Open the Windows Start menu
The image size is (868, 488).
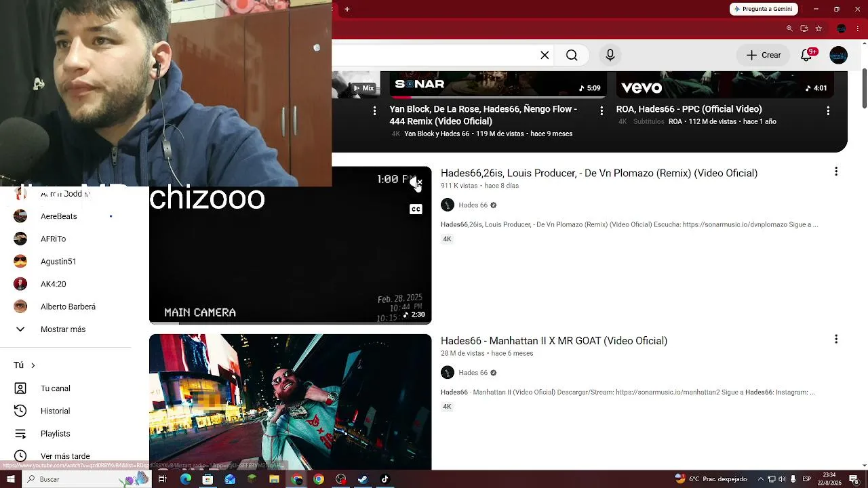(x=10, y=479)
